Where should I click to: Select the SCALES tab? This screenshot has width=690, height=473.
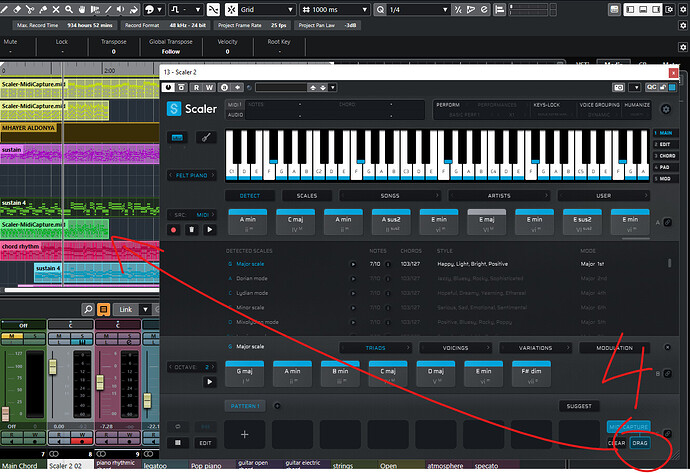pos(307,195)
